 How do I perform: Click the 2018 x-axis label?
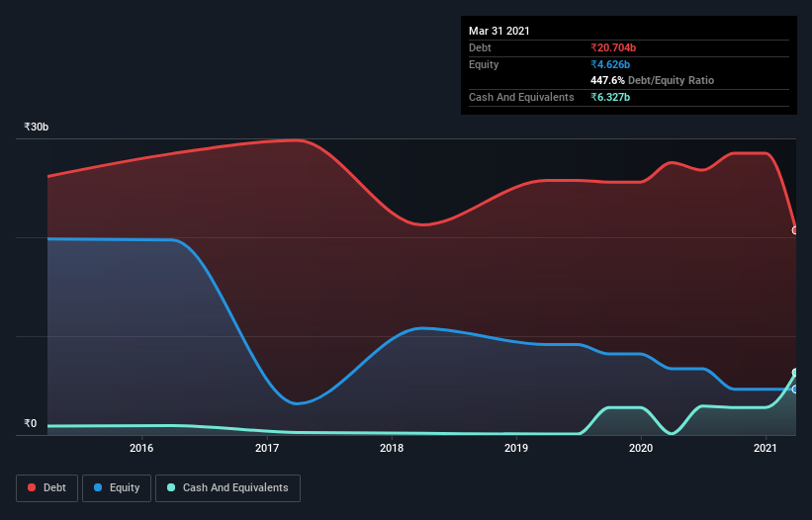[x=392, y=448]
